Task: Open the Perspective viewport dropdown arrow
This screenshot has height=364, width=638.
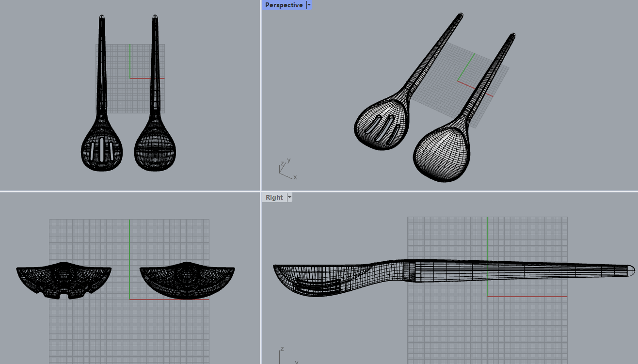Action: tap(309, 5)
